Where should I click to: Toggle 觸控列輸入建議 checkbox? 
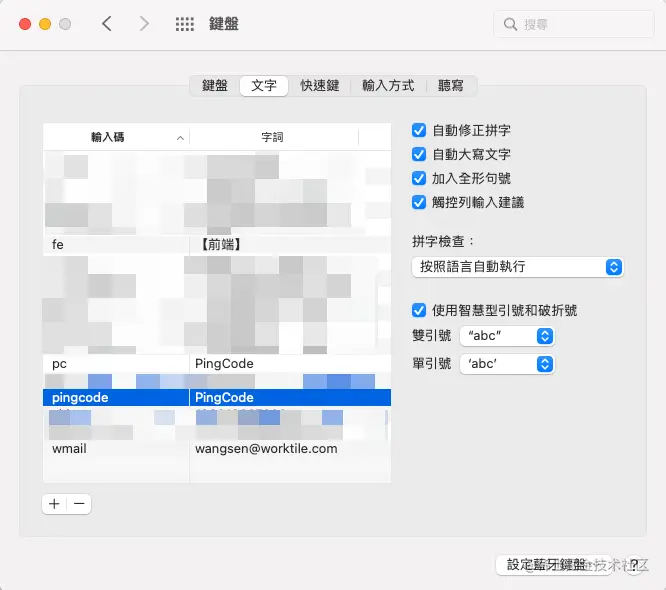click(x=419, y=203)
